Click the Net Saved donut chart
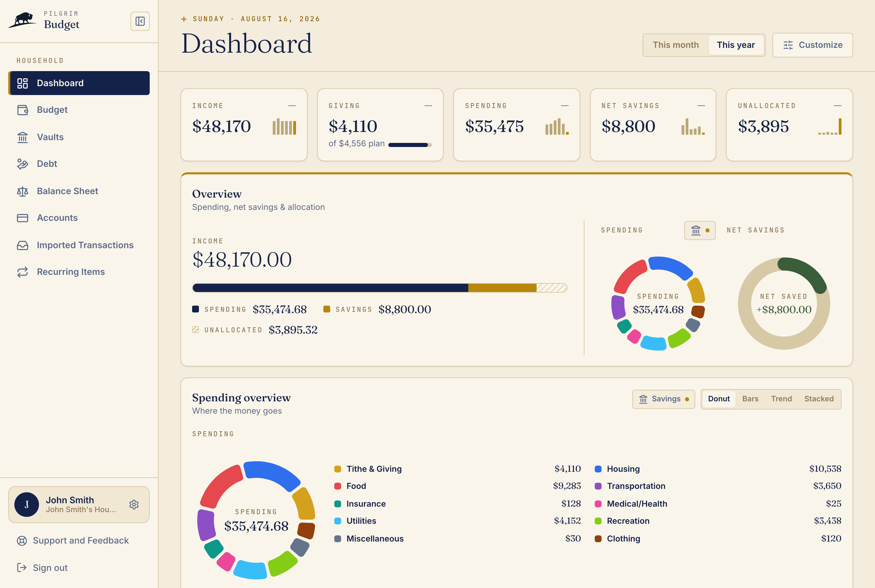Image resolution: width=875 pixels, height=588 pixels. pyautogui.click(x=784, y=303)
